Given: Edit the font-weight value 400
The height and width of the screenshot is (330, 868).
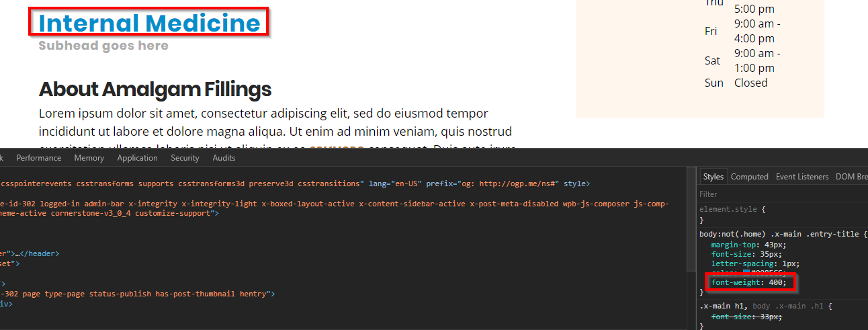Looking at the screenshot, I should click(x=777, y=283).
